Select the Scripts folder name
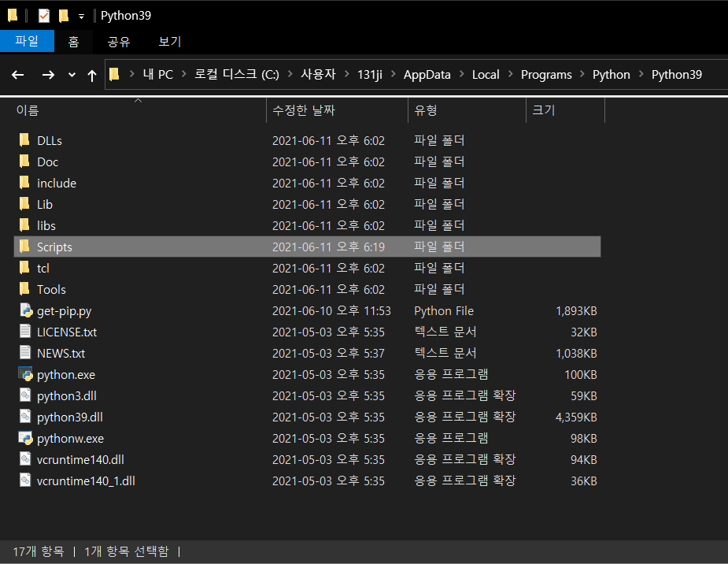The width and height of the screenshot is (728, 564). click(54, 247)
